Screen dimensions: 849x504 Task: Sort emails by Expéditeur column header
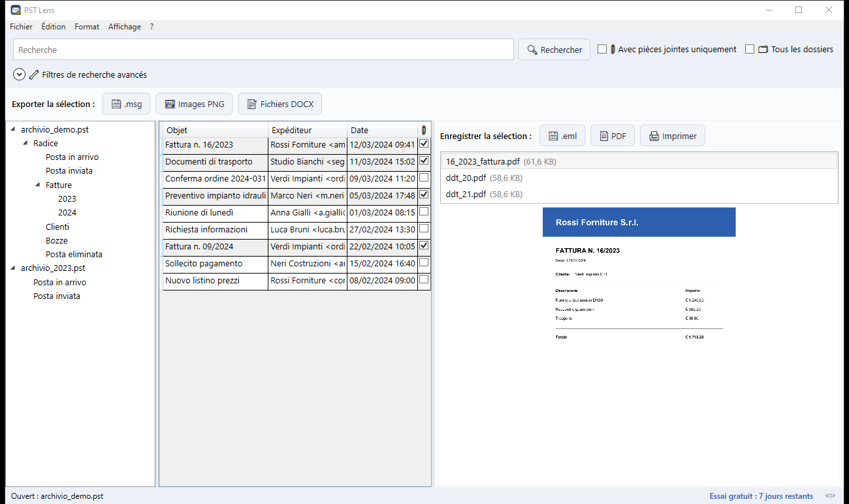[308, 130]
